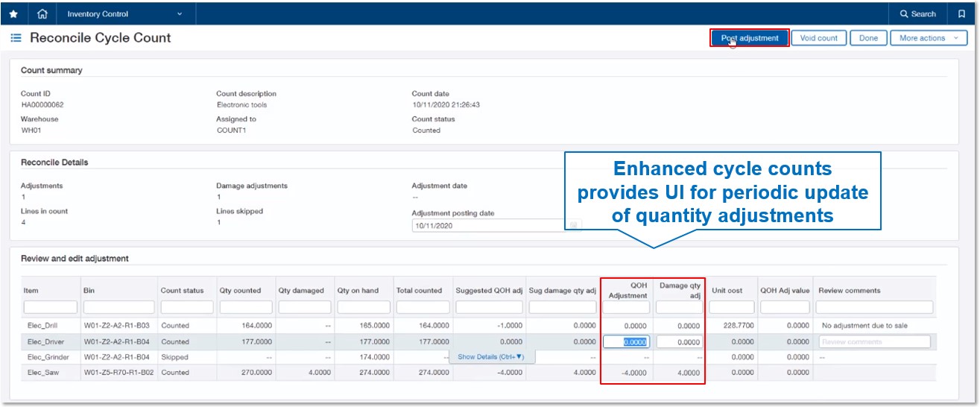Sort by Count status column header
The height and width of the screenshot is (407, 980).
click(182, 291)
